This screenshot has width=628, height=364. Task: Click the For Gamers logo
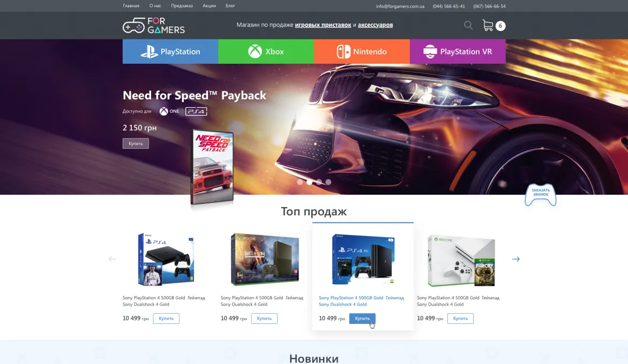click(x=153, y=26)
